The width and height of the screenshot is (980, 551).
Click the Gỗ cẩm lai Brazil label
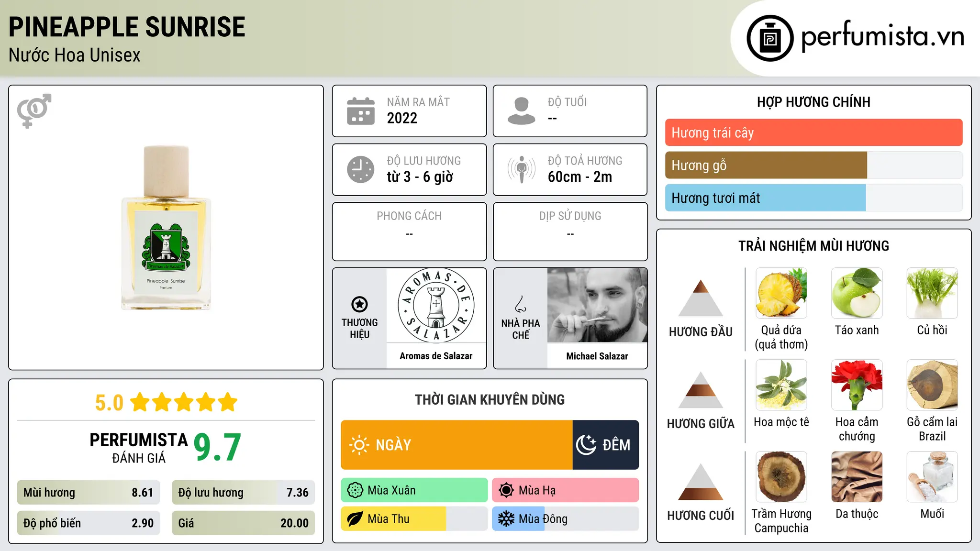point(932,429)
